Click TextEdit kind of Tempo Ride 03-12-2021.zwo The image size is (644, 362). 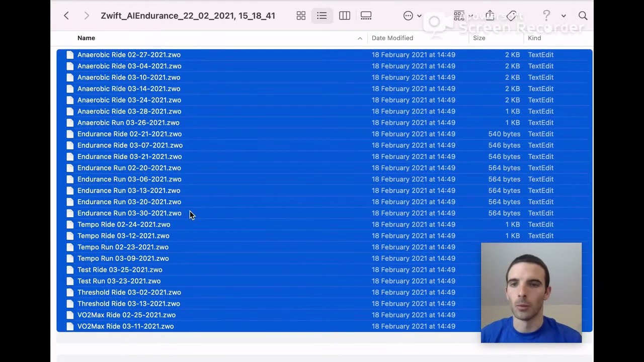[541, 236]
